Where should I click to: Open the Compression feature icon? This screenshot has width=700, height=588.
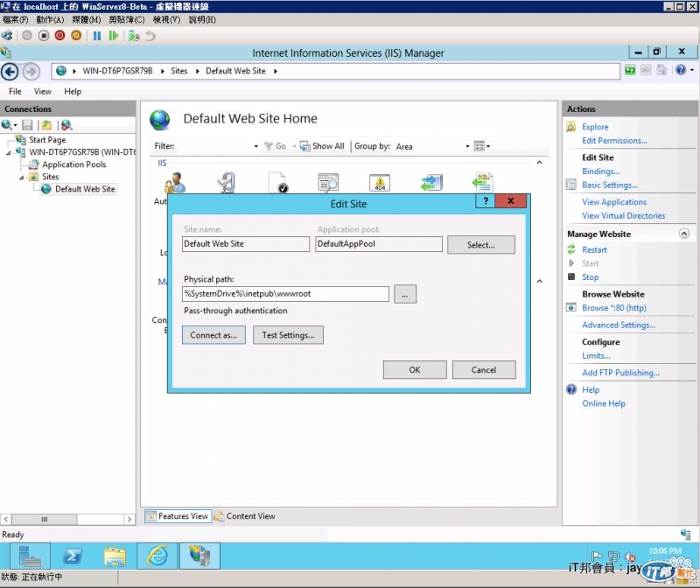point(227,183)
